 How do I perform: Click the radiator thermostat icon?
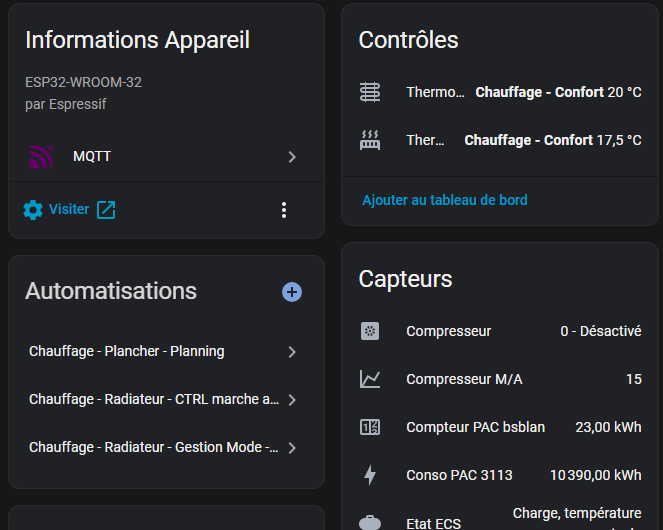click(x=370, y=140)
